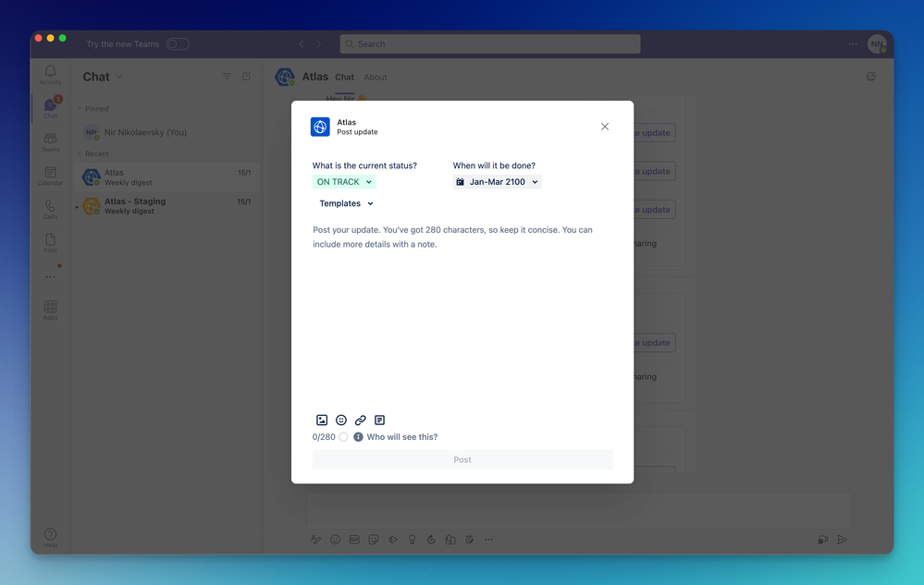Open Teams section in sidebar
The width and height of the screenshot is (924, 585).
50,141
